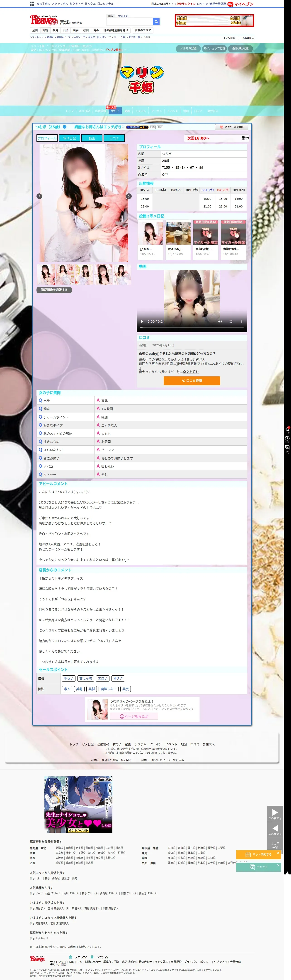Unmute the video sound icon
The width and height of the screenshot is (291, 980).
(220, 321)
